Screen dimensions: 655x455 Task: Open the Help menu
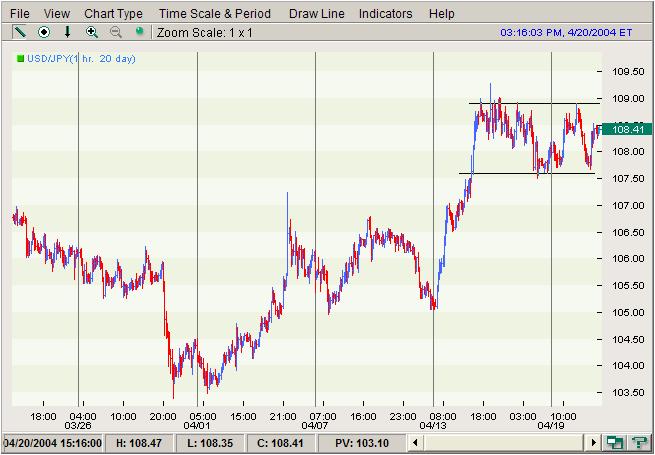[441, 14]
